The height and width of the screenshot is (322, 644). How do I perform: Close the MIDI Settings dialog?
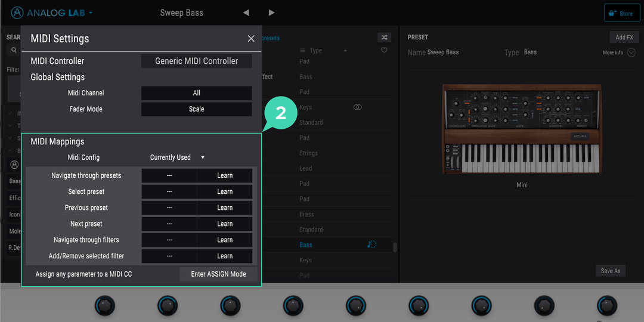251,39
